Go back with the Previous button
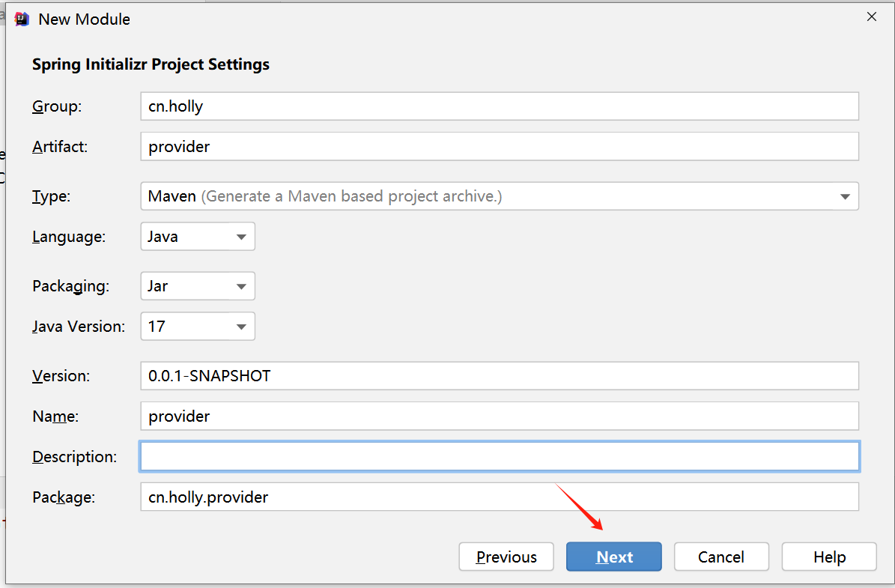 (506, 557)
